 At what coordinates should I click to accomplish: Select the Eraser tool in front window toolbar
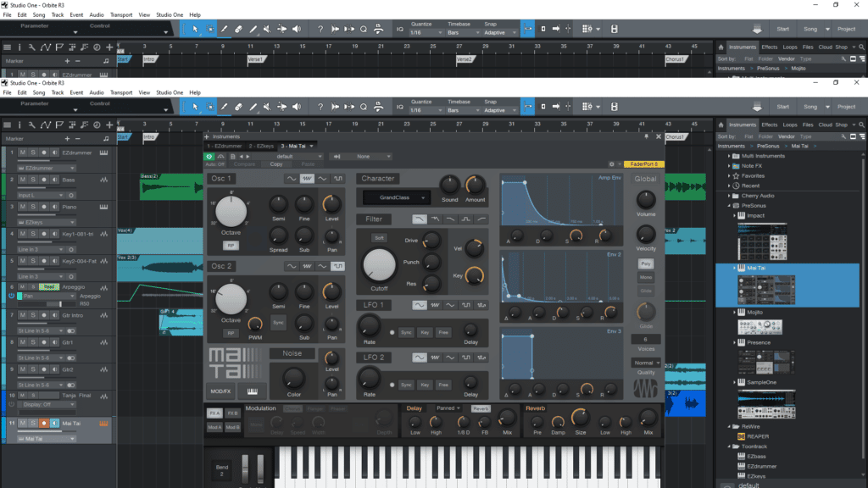(238, 107)
